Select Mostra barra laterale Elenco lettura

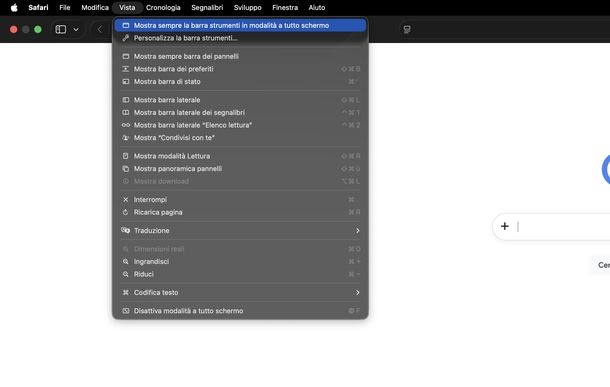click(x=240, y=125)
